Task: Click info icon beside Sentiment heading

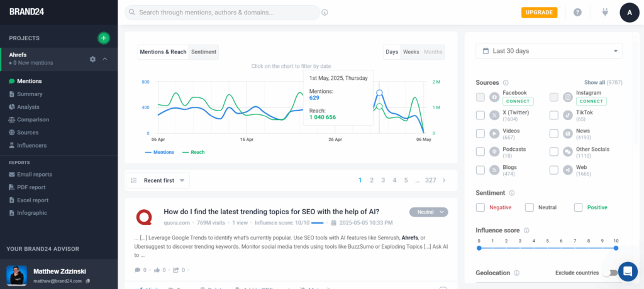Action: click(512, 193)
